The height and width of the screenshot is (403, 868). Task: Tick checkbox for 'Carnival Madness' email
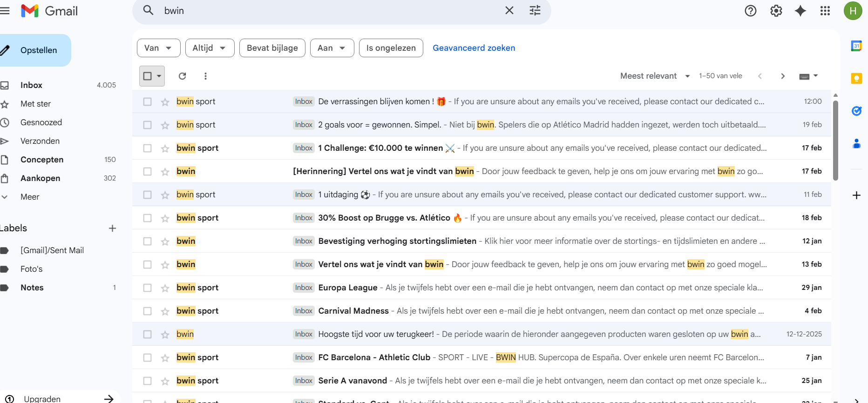pos(148,311)
